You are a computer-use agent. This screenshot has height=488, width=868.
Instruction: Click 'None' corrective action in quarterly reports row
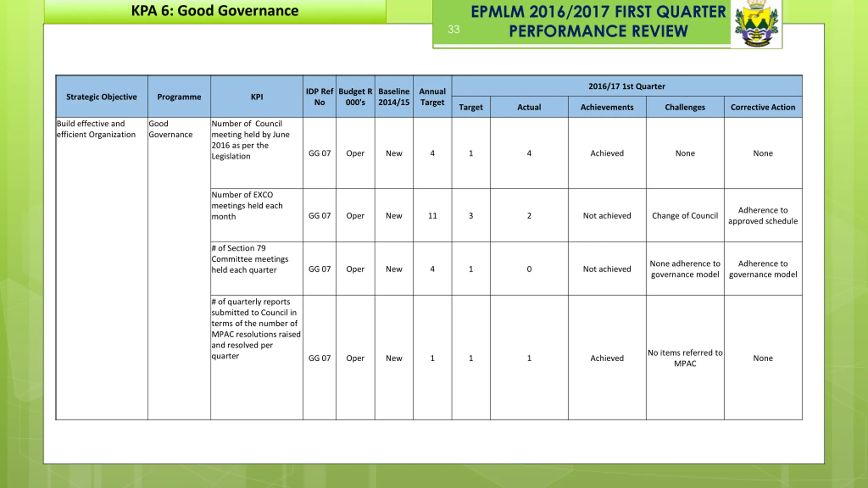[x=763, y=358]
